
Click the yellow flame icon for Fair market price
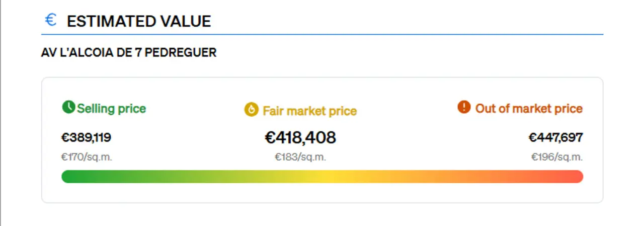[x=251, y=110]
